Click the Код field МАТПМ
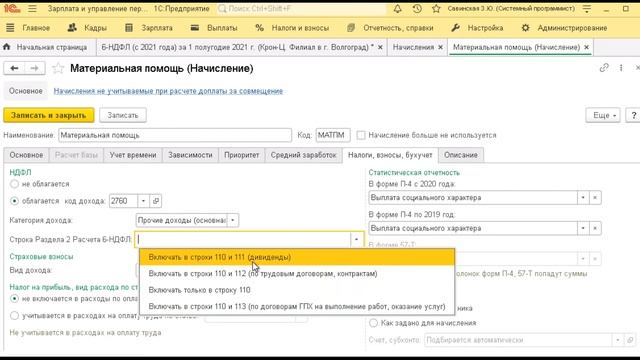Image resolution: width=640 pixels, height=360 pixels. click(x=333, y=135)
